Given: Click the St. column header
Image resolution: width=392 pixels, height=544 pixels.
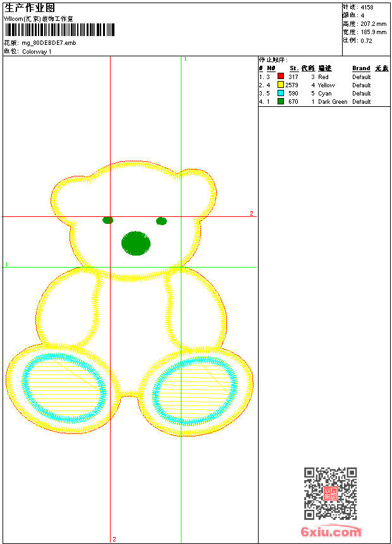Looking at the screenshot, I should coord(294,68).
